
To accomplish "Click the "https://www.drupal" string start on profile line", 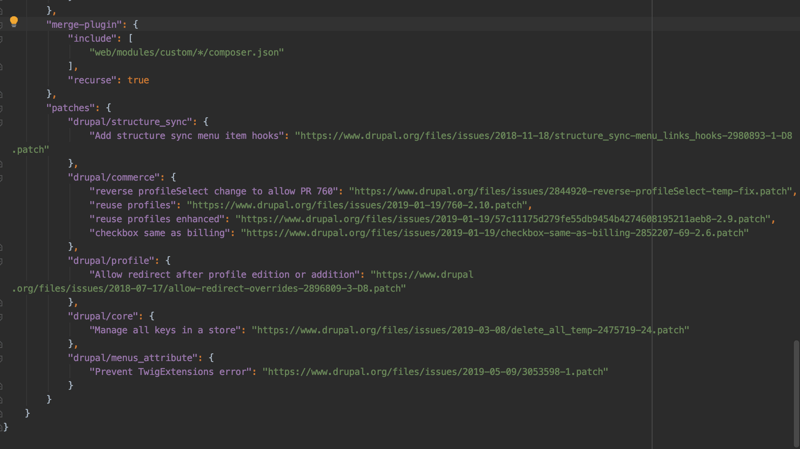I will coord(422,275).
